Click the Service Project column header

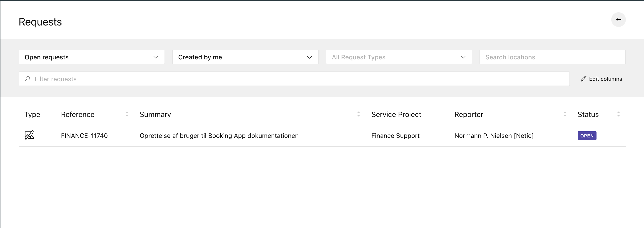click(x=396, y=114)
